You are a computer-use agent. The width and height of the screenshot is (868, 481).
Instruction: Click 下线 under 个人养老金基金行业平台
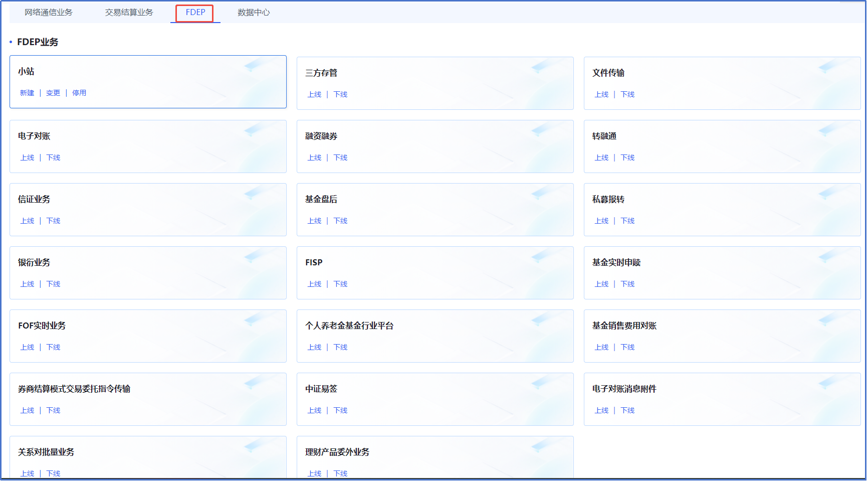(x=341, y=347)
